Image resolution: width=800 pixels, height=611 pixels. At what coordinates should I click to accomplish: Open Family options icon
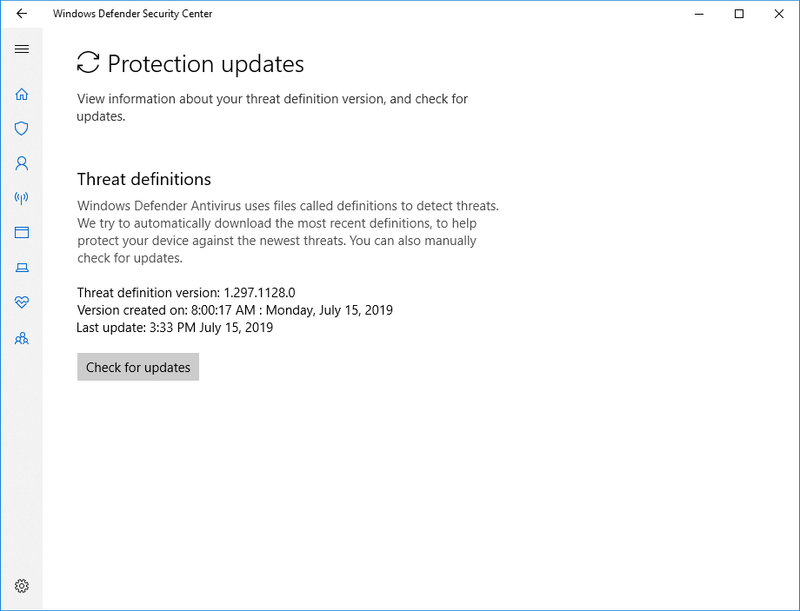pyautogui.click(x=21, y=338)
